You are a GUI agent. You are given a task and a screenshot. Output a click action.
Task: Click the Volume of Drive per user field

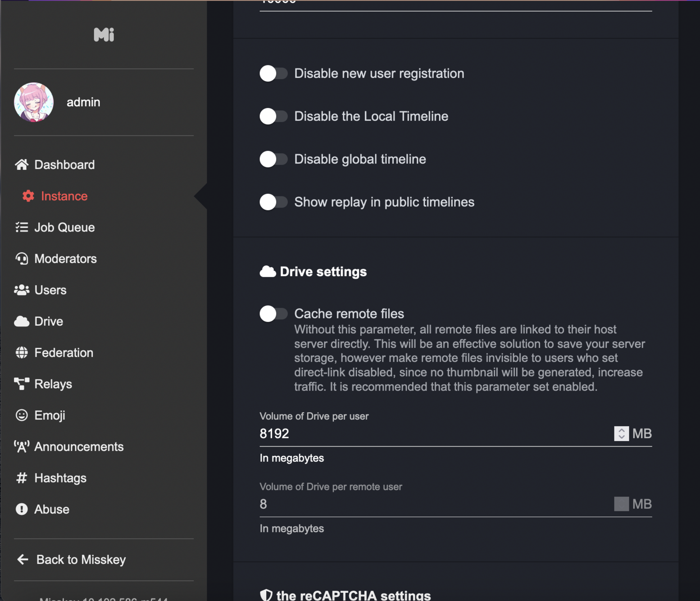pyautogui.click(x=432, y=433)
